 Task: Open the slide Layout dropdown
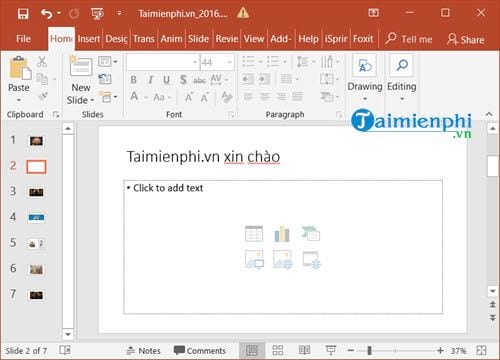108,62
